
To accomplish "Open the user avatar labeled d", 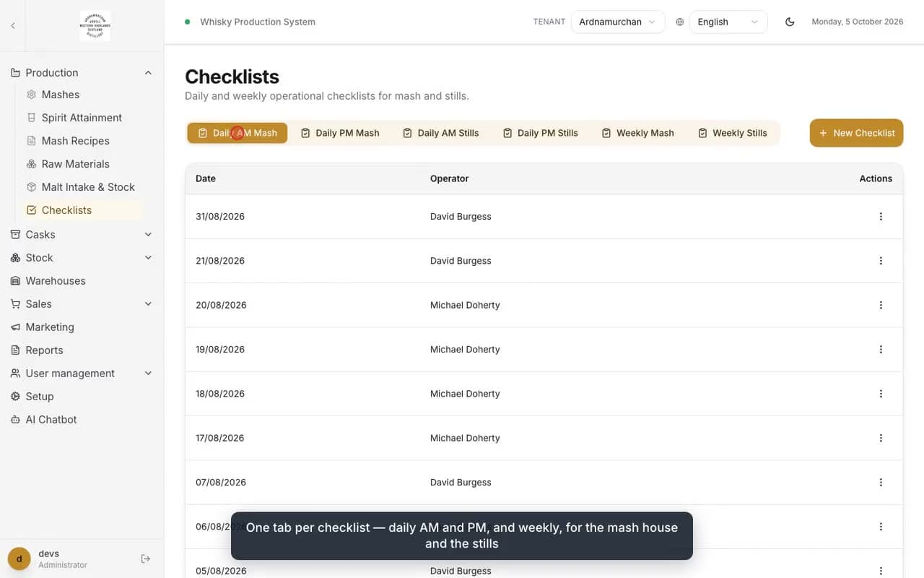I will tap(19, 558).
